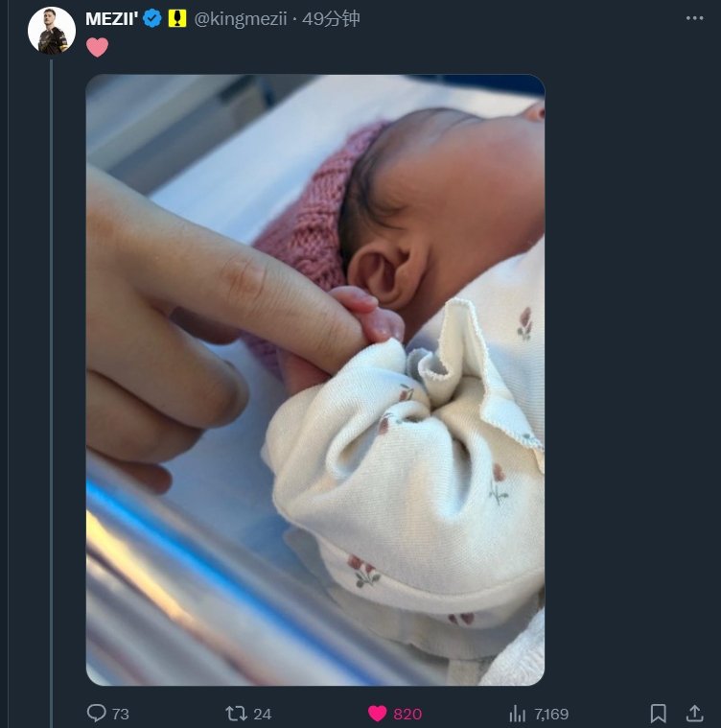The height and width of the screenshot is (728, 721).
Task: Click the yellow affiliate badge icon
Action: (x=177, y=18)
